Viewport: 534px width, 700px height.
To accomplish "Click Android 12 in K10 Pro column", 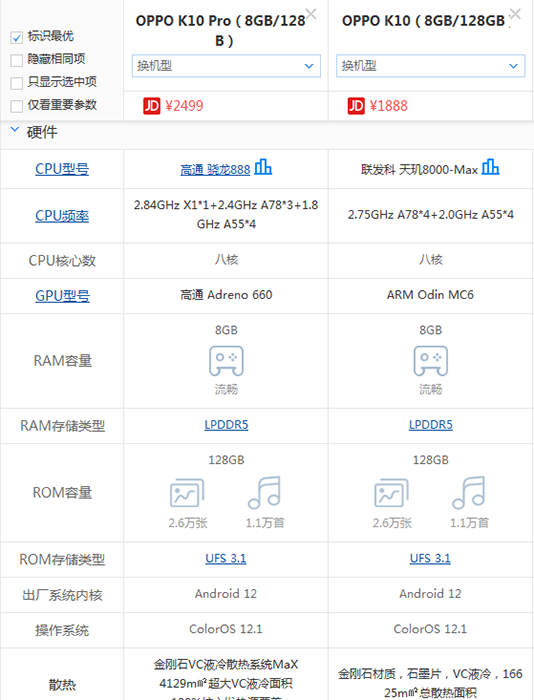I will click(x=226, y=594).
